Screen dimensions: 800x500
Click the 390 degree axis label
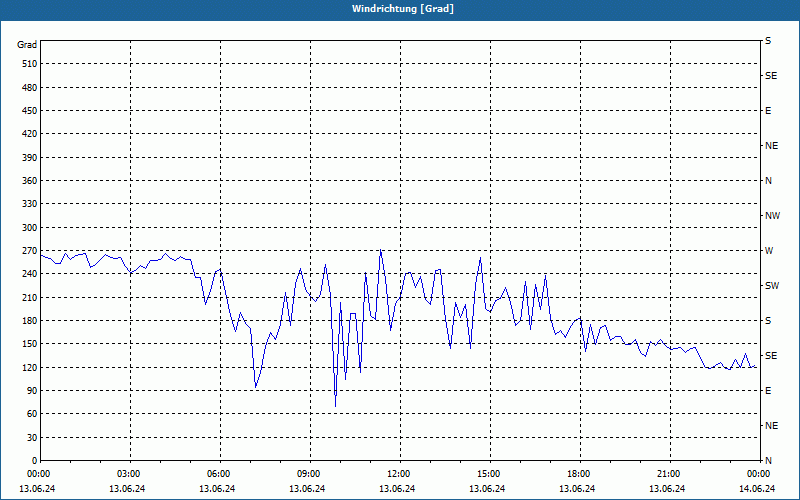coord(30,157)
